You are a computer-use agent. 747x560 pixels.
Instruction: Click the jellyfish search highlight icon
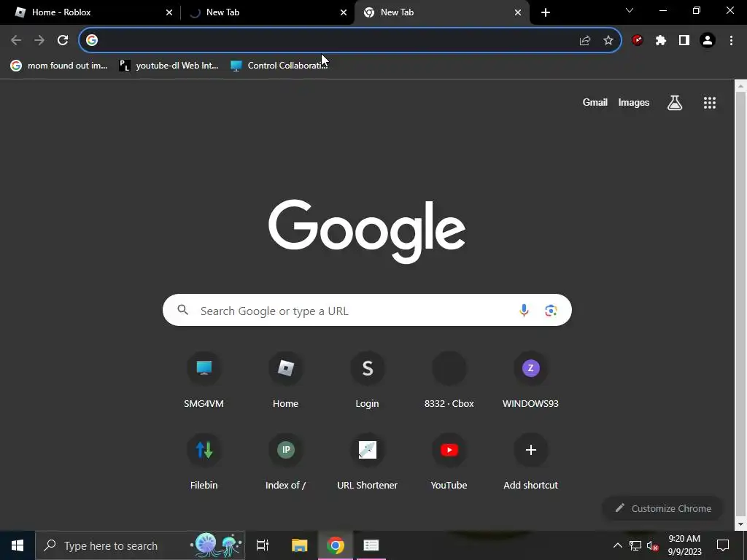coord(217,545)
